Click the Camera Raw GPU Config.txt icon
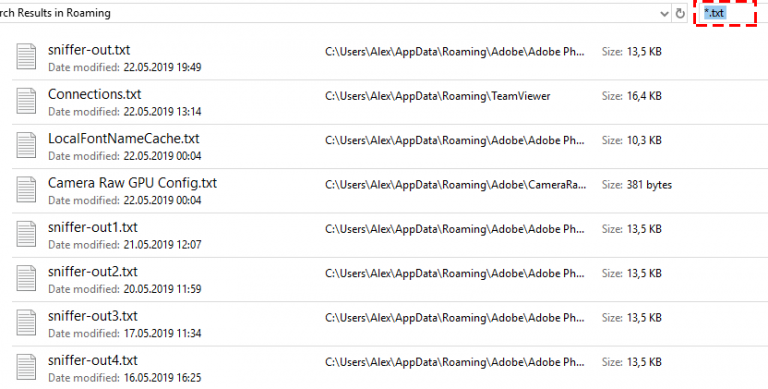This screenshot has height=389, width=768. pyautogui.click(x=26, y=190)
